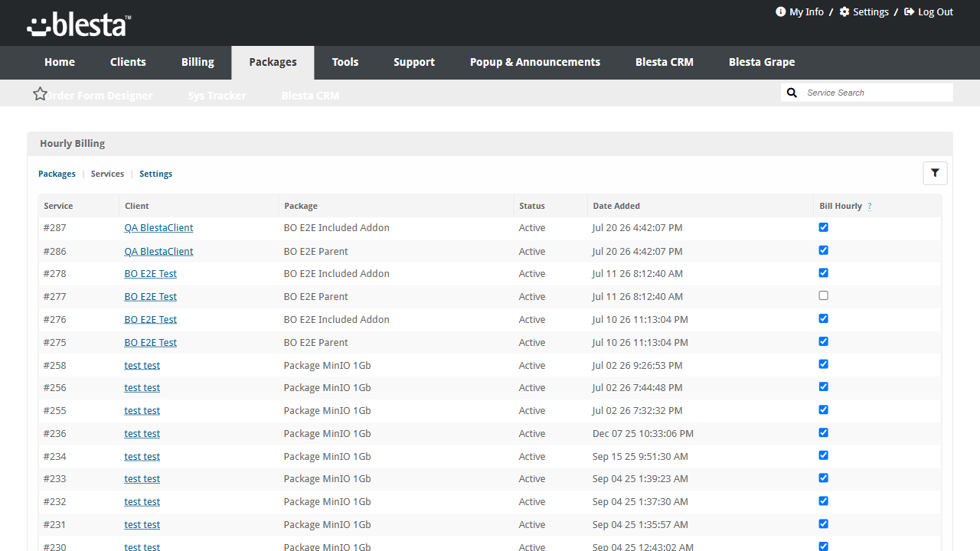Open Popup & Announcements menu
980x551 pixels.
pyautogui.click(x=535, y=62)
